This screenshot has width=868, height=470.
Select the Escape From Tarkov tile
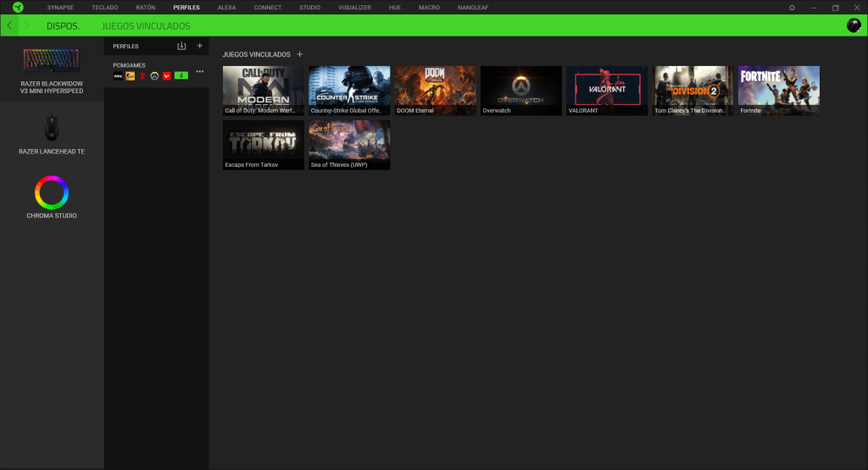tap(264, 145)
